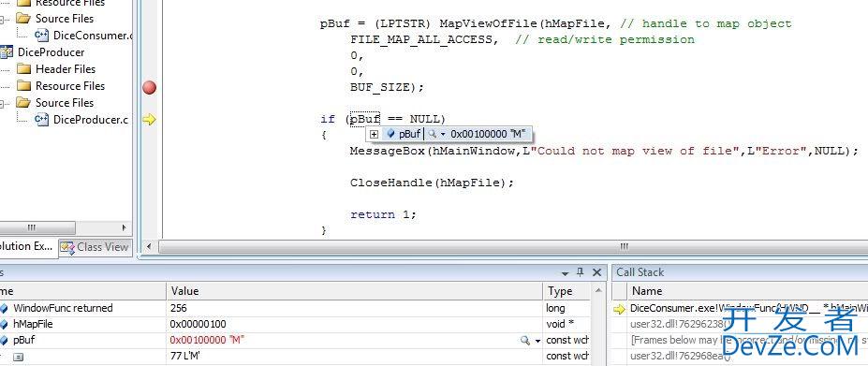Click the yellow current-statement arrow in the margin
The image size is (868, 366).
click(150, 119)
